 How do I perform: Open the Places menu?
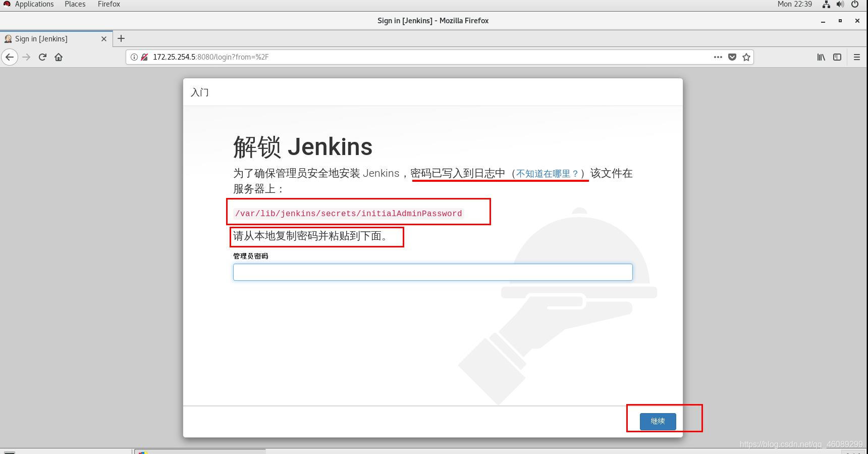click(x=75, y=4)
